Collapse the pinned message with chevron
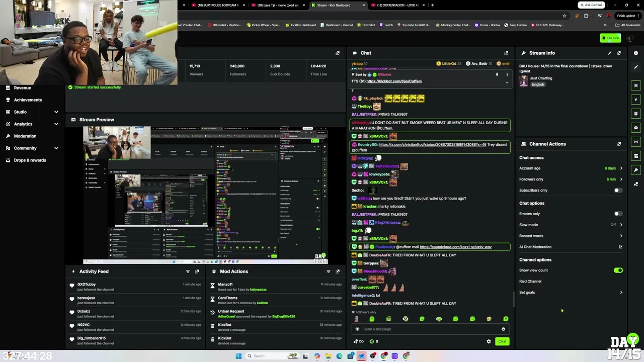The width and height of the screenshot is (644, 362). pos(507,82)
